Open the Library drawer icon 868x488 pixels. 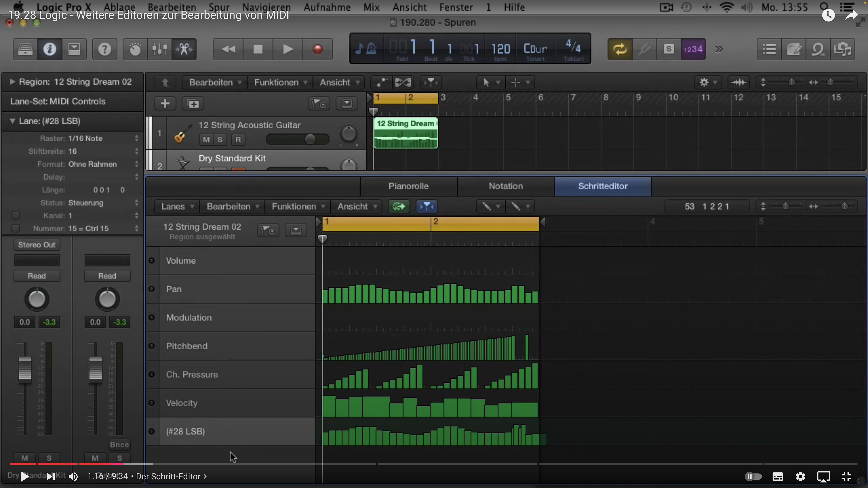[x=25, y=49]
